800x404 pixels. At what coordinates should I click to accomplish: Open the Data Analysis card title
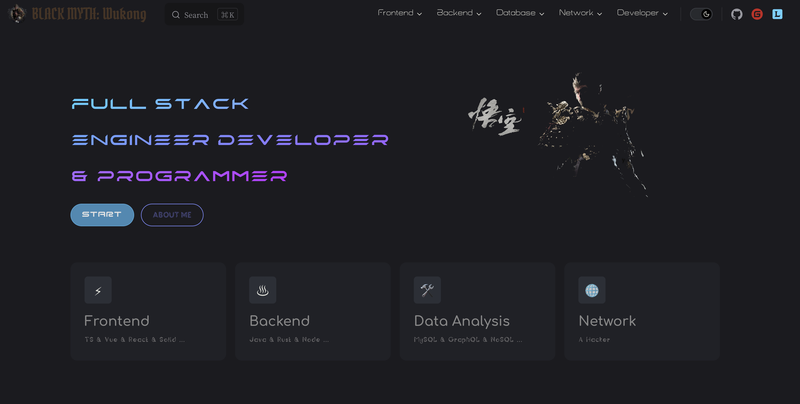[x=462, y=321]
